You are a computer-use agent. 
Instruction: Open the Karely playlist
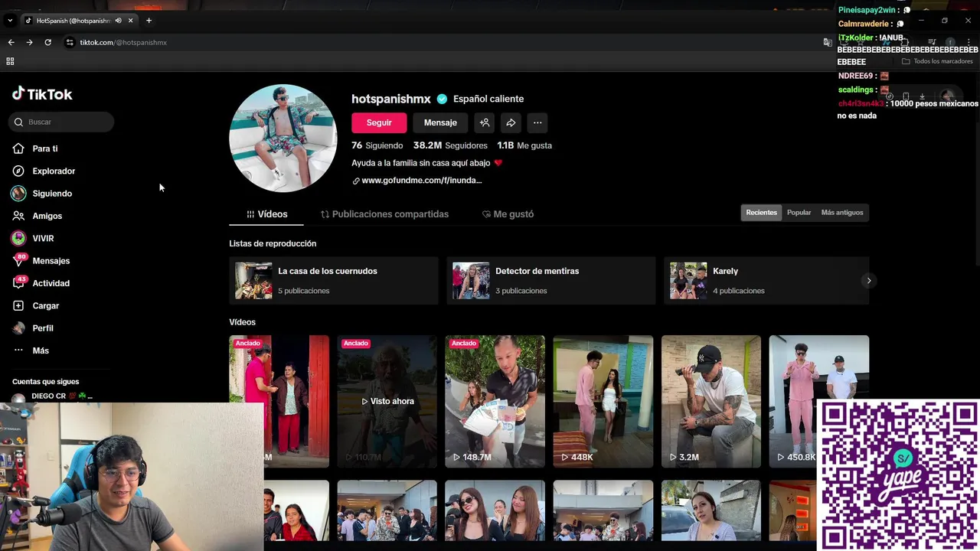click(766, 281)
